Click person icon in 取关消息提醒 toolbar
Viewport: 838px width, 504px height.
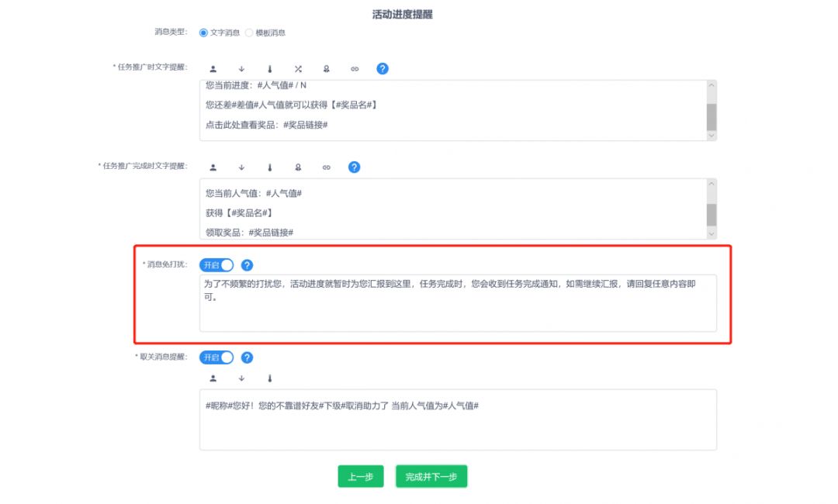pos(213,378)
